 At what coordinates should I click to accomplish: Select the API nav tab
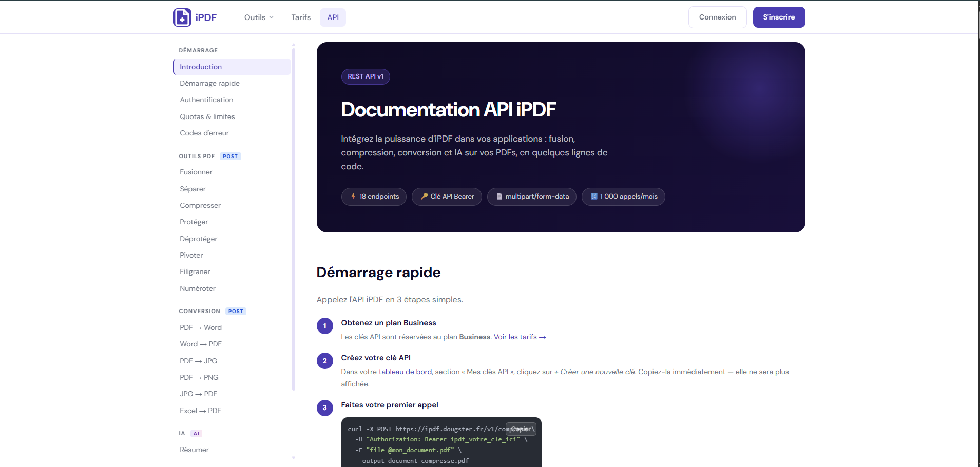coord(333,17)
